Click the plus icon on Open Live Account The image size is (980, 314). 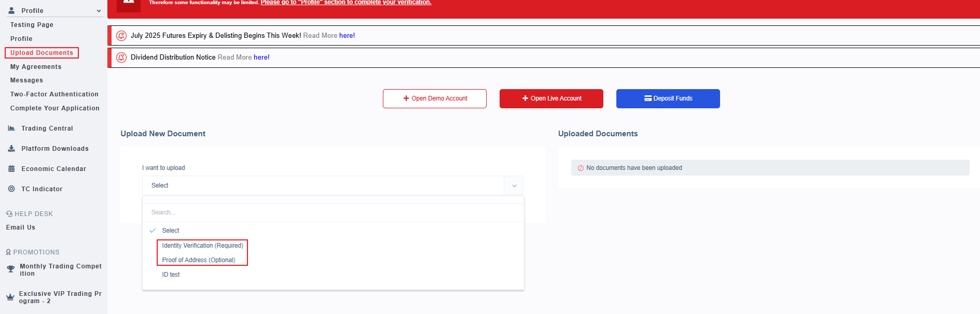pyautogui.click(x=525, y=98)
